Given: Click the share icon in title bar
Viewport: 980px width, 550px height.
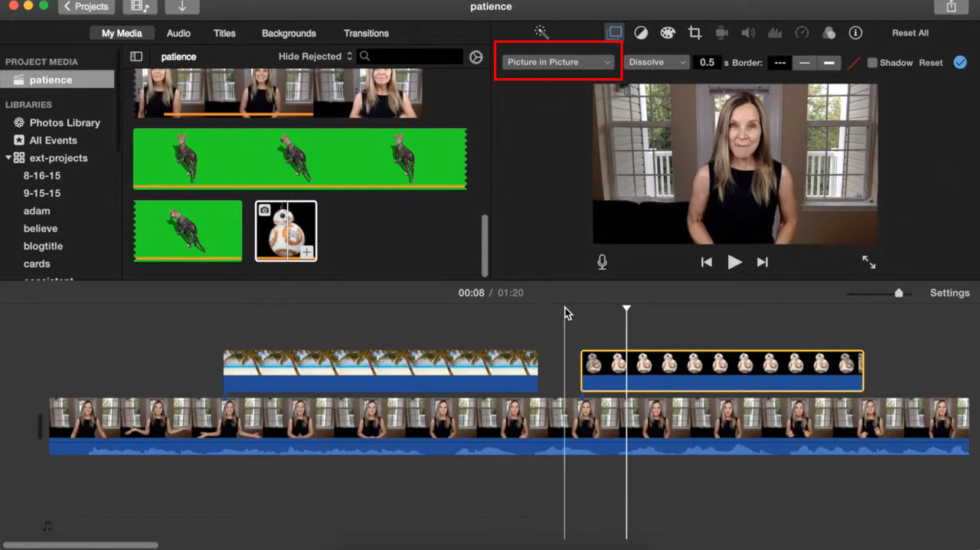Looking at the screenshot, I should 951,7.
